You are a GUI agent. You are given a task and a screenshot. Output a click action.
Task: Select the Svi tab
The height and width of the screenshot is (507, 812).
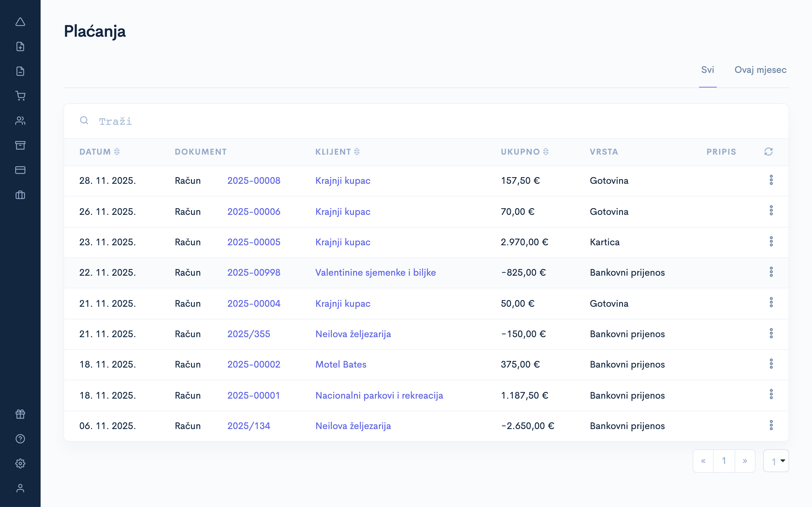pyautogui.click(x=707, y=70)
